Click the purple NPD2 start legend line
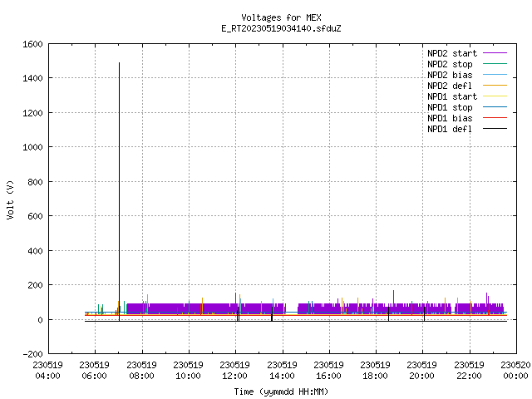 tap(495, 53)
